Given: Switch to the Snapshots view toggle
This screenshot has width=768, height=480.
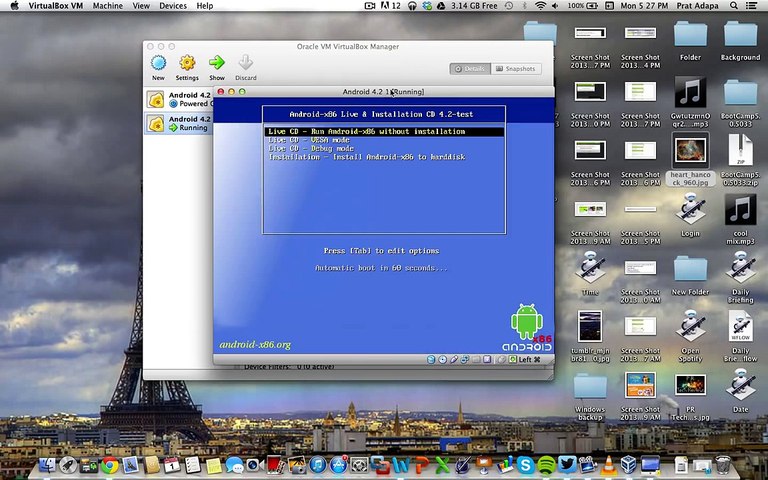Looking at the screenshot, I should point(516,69).
